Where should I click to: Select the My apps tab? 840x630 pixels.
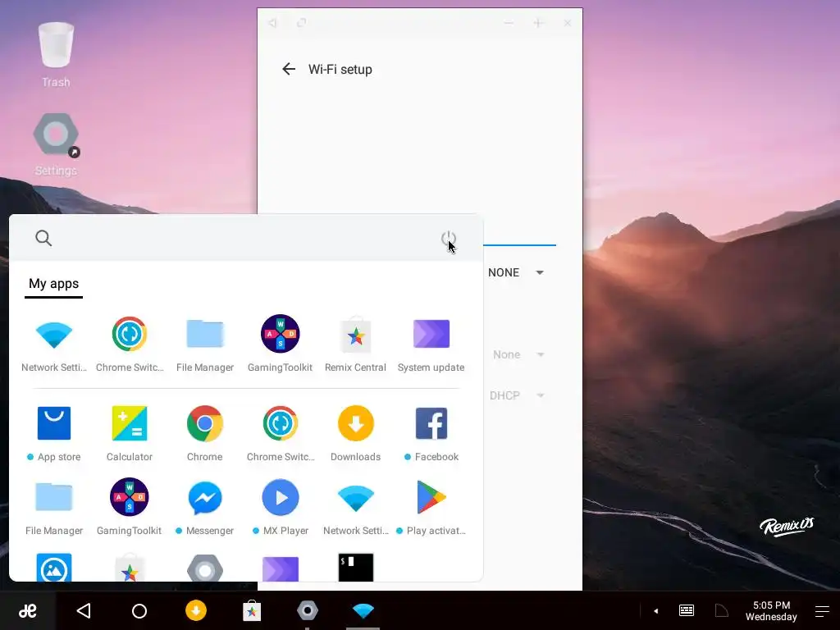coord(53,283)
